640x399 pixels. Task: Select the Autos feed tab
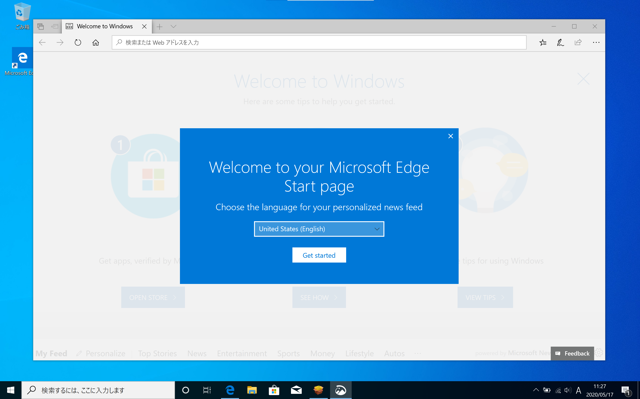(394, 353)
